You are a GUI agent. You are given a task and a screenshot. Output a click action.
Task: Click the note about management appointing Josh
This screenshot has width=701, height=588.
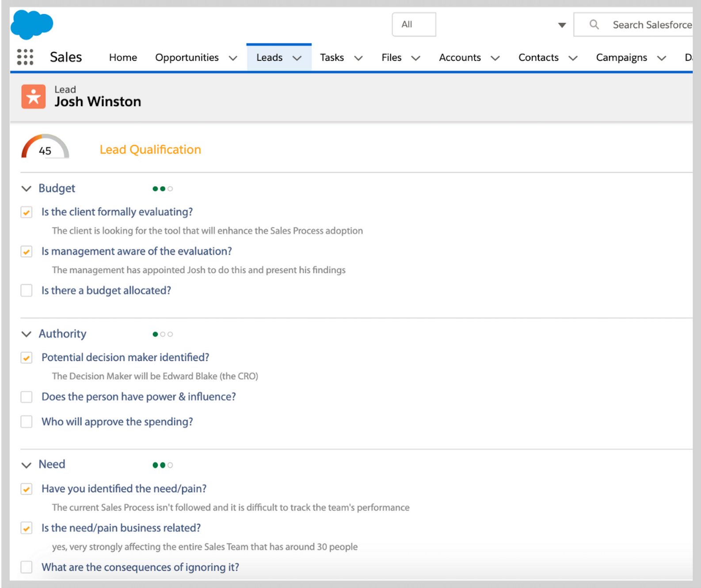199,270
